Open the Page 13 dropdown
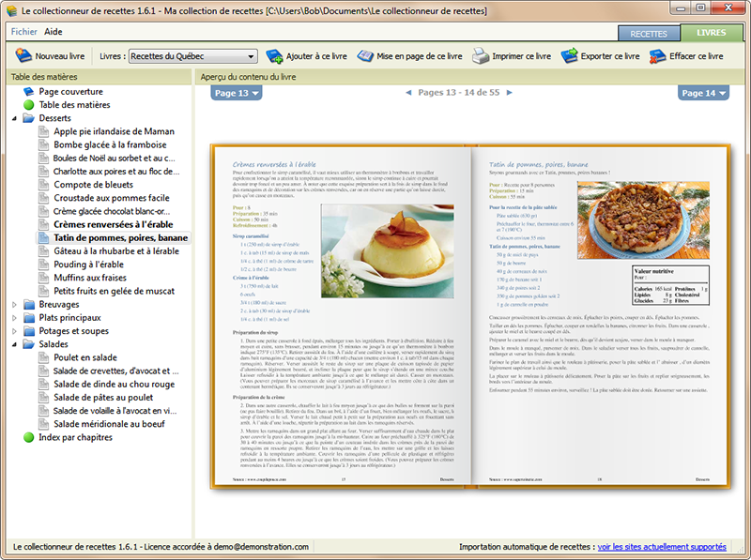 point(237,93)
